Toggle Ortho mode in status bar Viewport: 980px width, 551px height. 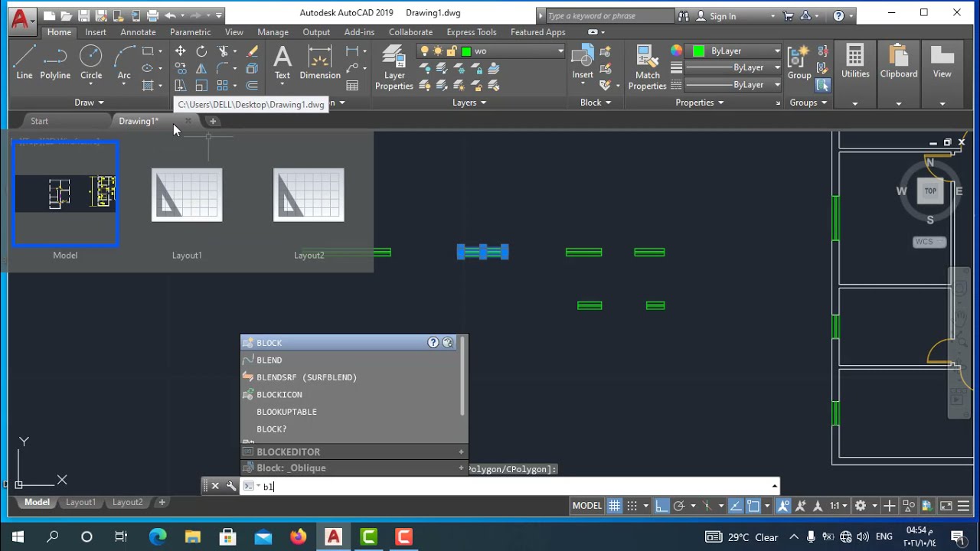(661, 506)
